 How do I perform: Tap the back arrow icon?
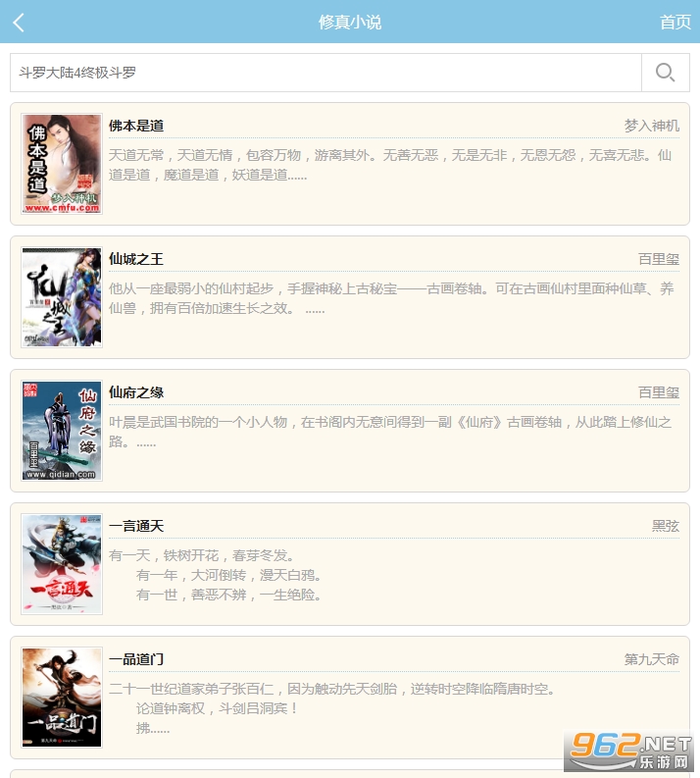tap(19, 23)
